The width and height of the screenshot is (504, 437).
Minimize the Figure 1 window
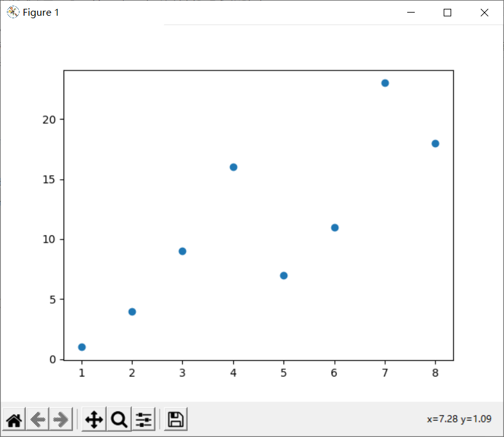[411, 13]
